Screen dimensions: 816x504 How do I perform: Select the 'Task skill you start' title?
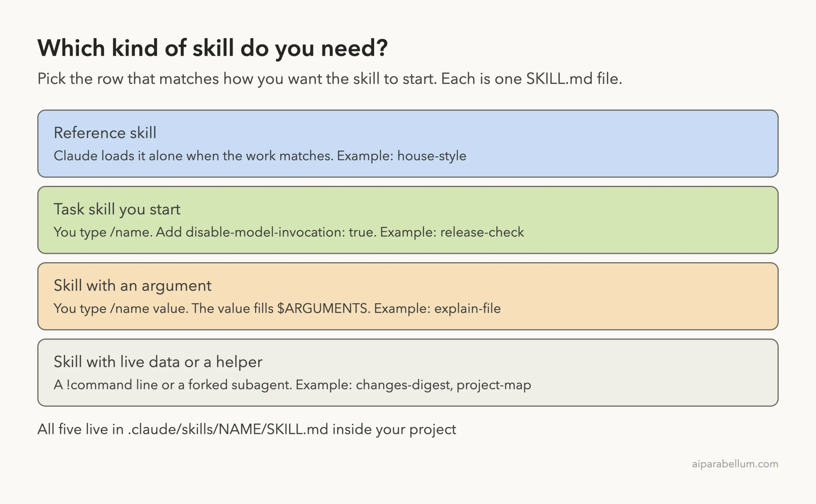[x=117, y=209]
